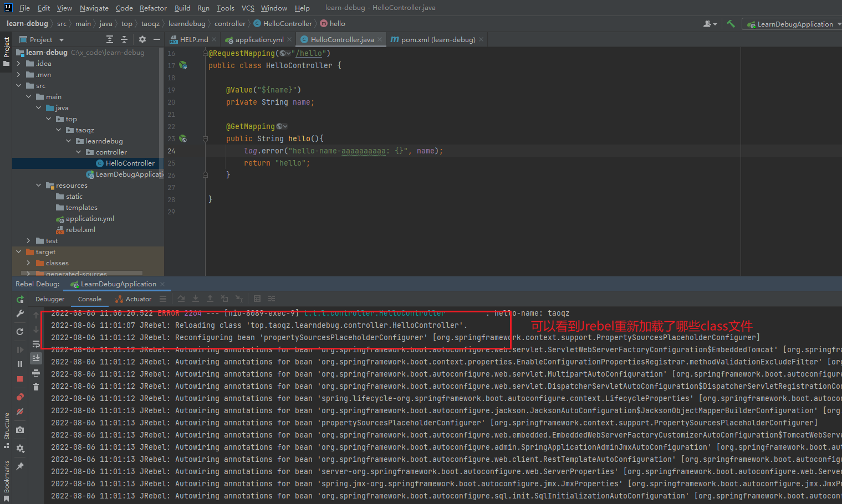Toggle mute breakpoints icon

point(20,412)
